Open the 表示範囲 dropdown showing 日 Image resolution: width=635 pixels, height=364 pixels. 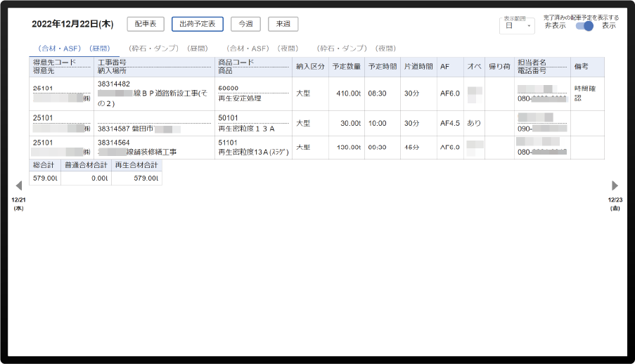tap(516, 26)
